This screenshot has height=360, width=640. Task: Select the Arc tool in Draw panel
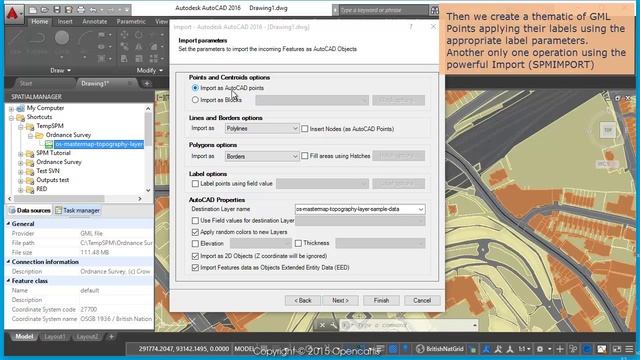[85, 38]
